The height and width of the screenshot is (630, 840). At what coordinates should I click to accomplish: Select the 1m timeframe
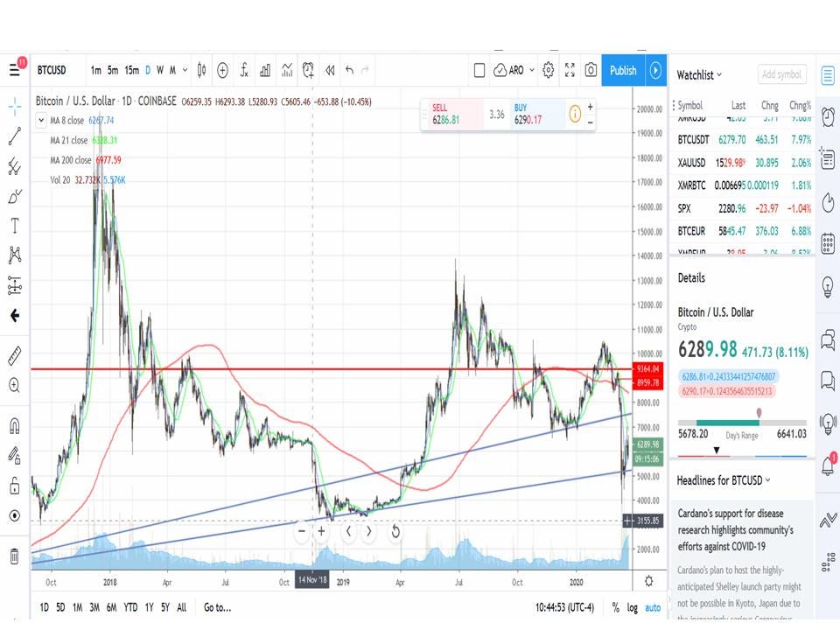(x=96, y=70)
